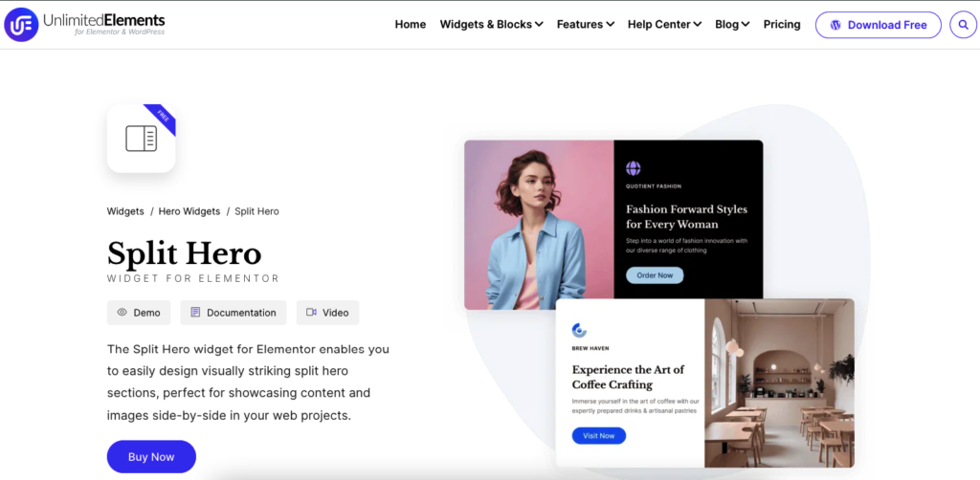
Task: Follow the Widgets breadcrumb link
Action: (125, 211)
